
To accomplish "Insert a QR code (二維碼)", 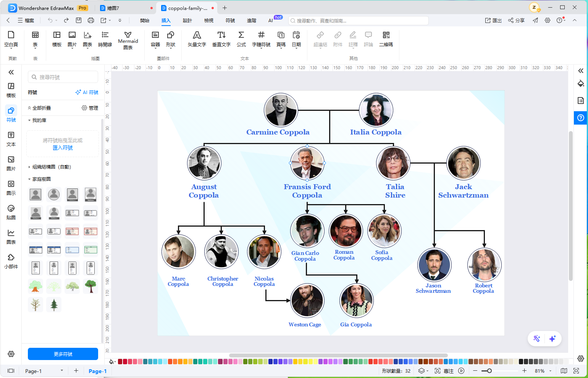I will (386, 39).
